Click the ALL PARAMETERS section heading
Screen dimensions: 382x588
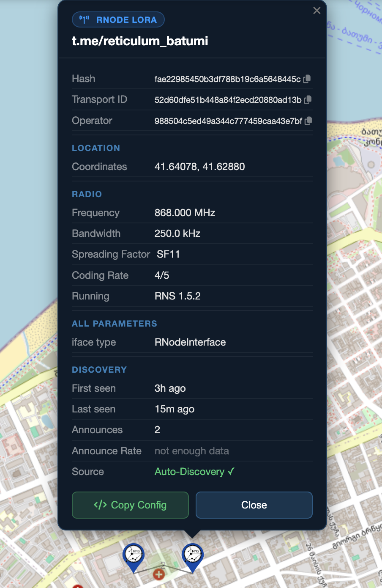(x=115, y=324)
